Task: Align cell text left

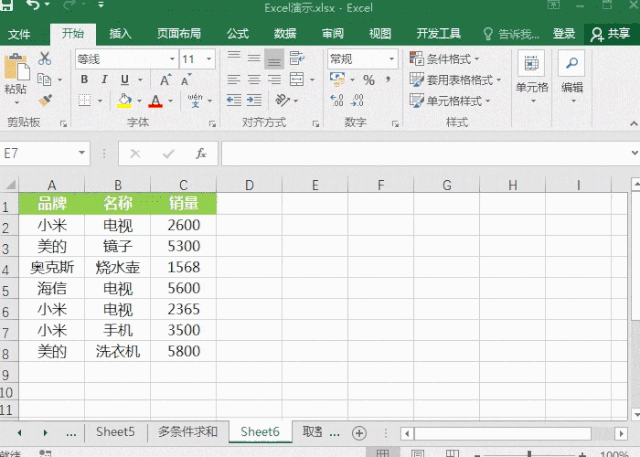Action: click(x=234, y=79)
